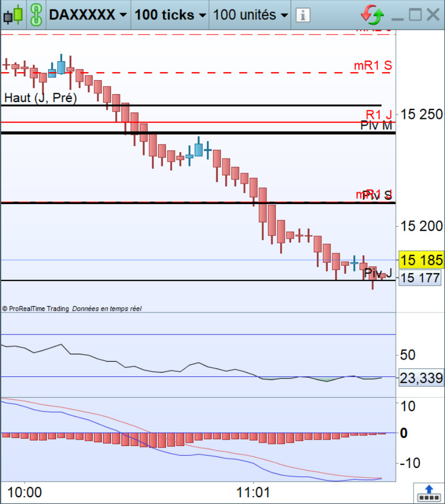Toggle the green chain link icon

click(36, 15)
